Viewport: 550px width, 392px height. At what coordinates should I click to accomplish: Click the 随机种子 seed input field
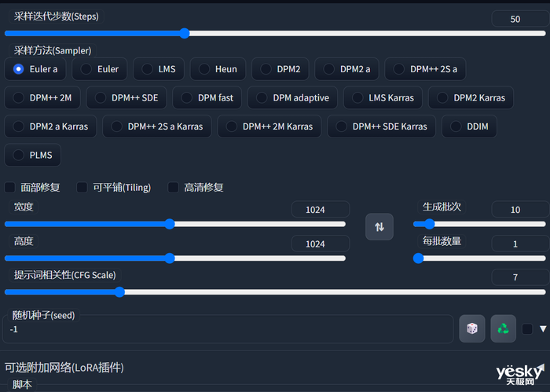(x=228, y=329)
